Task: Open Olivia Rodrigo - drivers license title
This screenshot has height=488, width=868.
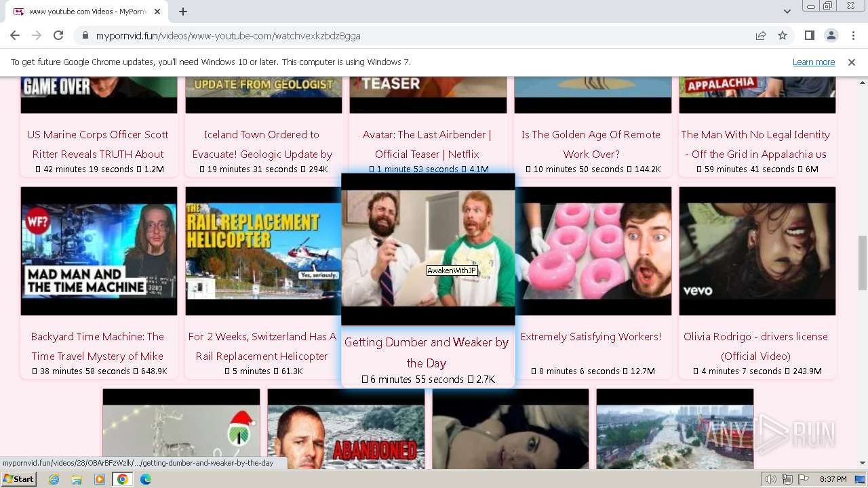Action: 755,346
